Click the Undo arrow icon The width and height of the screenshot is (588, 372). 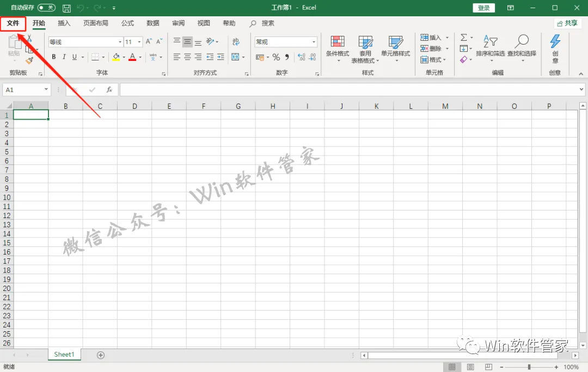click(80, 8)
